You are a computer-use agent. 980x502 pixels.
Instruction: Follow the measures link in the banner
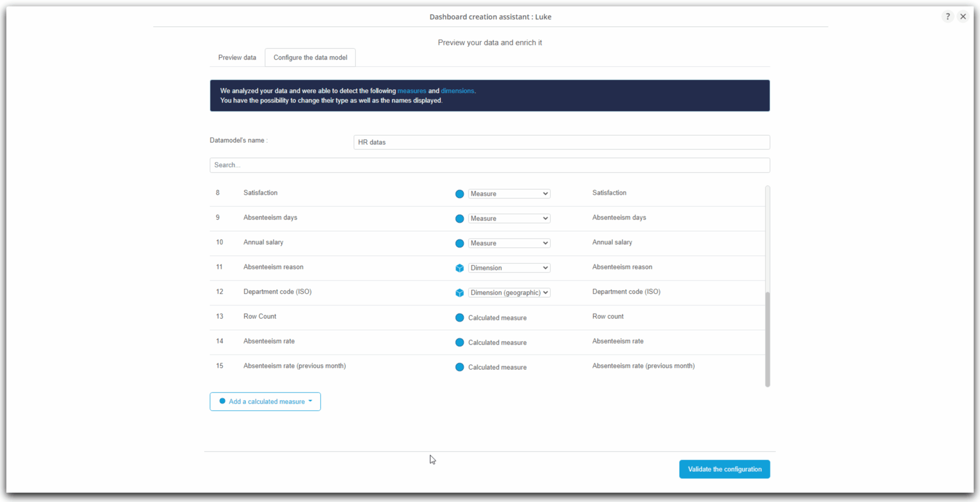tap(411, 91)
